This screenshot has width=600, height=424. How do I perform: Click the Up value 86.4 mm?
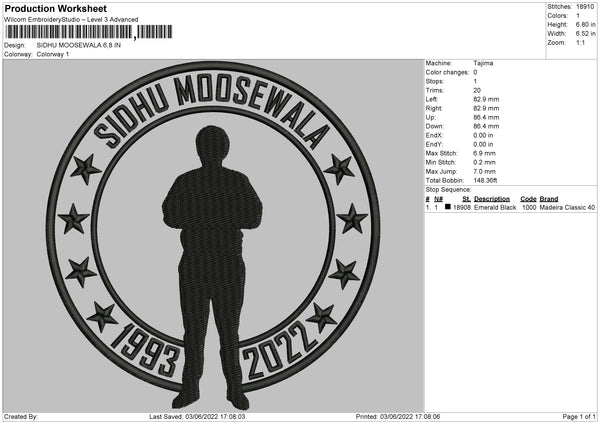486,117
